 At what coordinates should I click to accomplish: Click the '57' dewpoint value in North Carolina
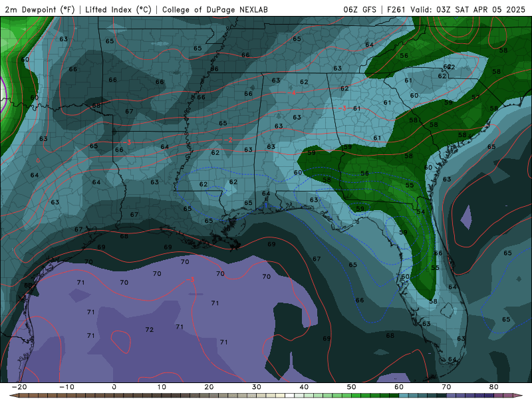[x=475, y=97]
